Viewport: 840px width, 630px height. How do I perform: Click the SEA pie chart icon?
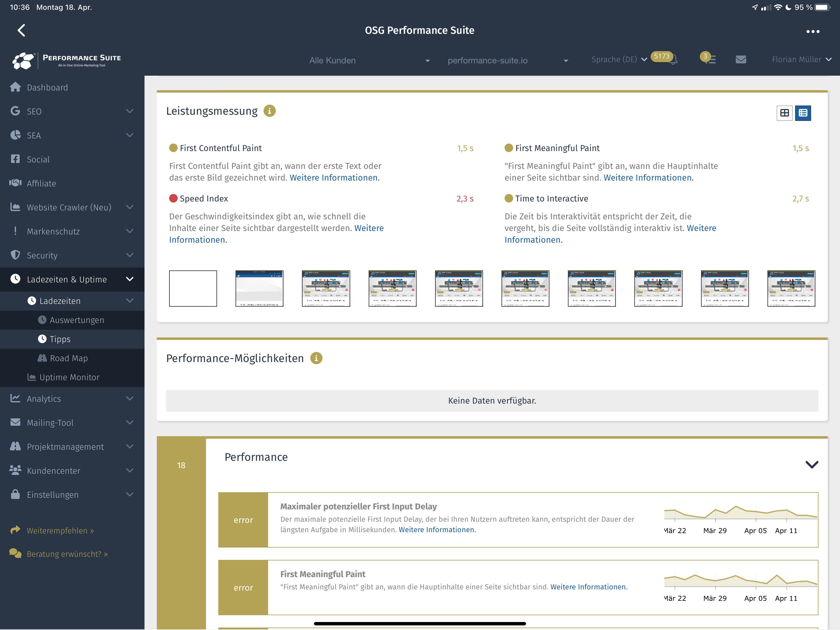[15, 135]
